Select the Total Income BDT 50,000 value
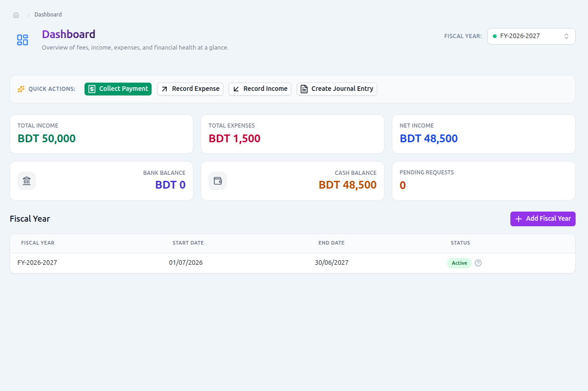This screenshot has height=391, width=588. 46,139
